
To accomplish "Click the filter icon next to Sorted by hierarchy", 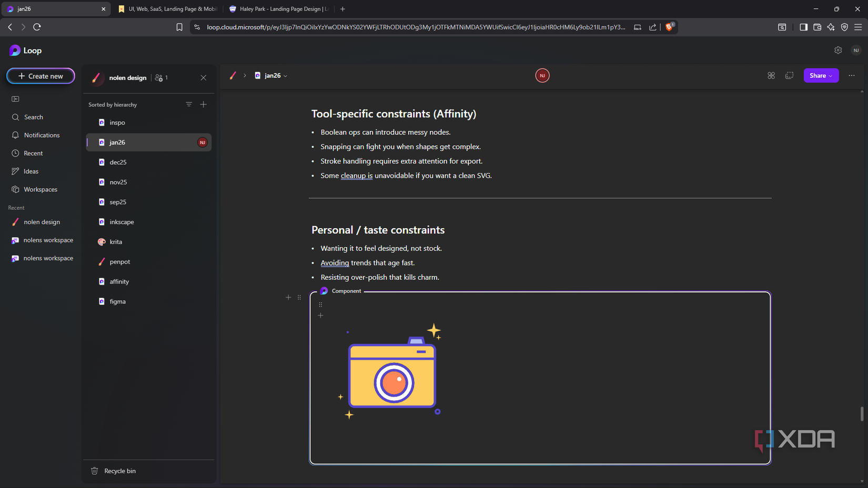I will (x=189, y=104).
